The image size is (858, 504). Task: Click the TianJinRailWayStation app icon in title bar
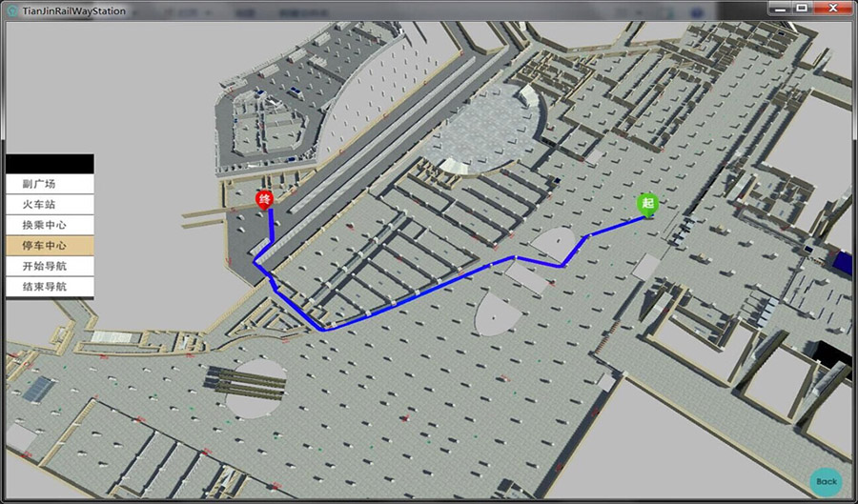pyautogui.click(x=12, y=10)
